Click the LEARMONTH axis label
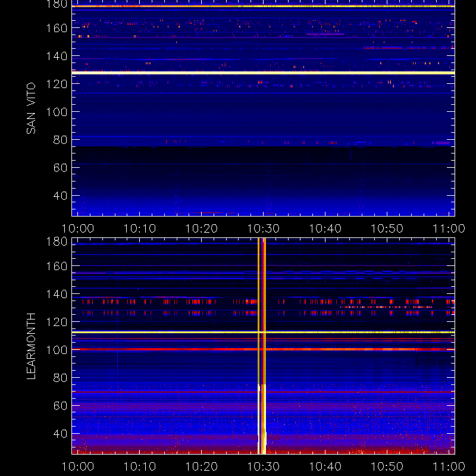Image resolution: width=476 pixels, height=476 pixels. pyautogui.click(x=31, y=346)
